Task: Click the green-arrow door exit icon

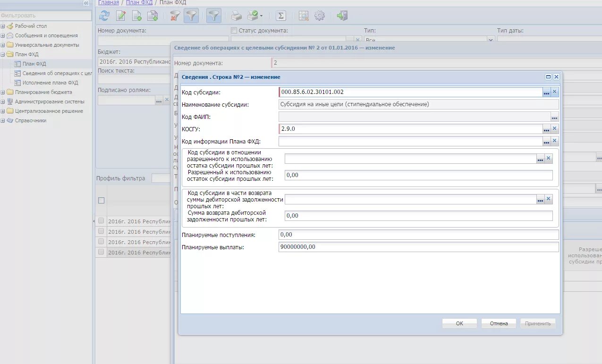Action: [x=342, y=16]
